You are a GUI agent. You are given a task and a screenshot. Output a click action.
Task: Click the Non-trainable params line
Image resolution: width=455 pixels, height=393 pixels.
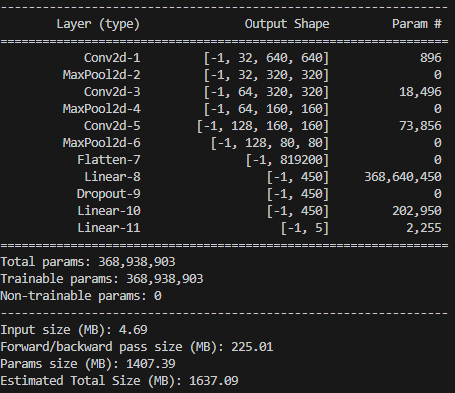pyautogui.click(x=81, y=296)
